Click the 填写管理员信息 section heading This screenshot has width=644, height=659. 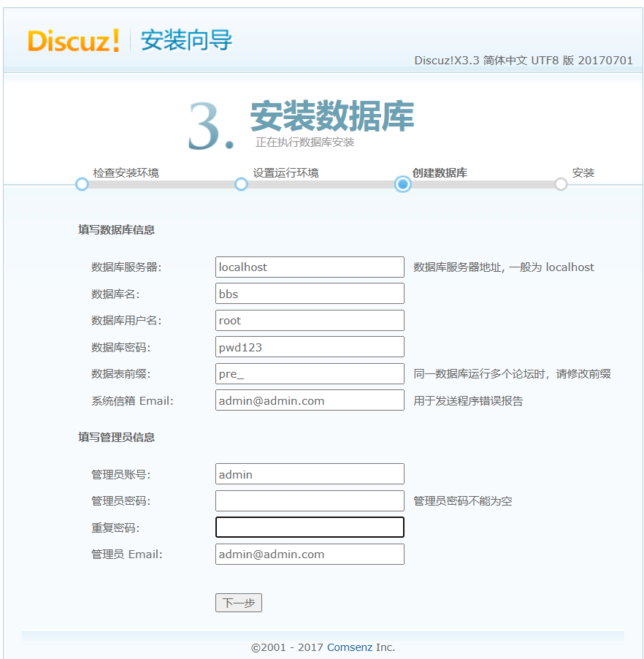pyautogui.click(x=116, y=438)
